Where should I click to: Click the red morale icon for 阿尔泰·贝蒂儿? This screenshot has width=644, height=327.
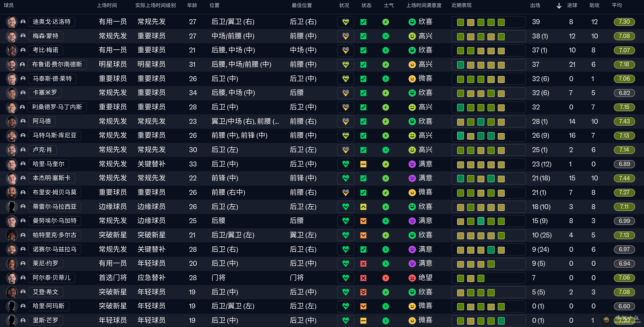pyautogui.click(x=386, y=278)
